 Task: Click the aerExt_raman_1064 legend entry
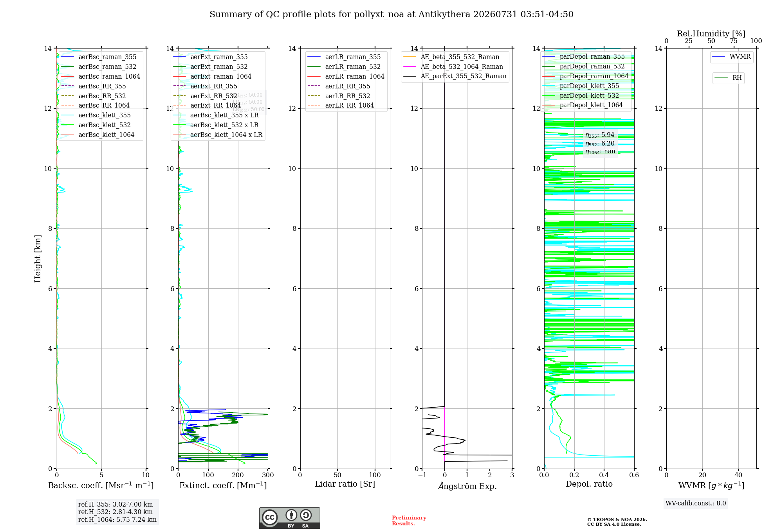212,76
